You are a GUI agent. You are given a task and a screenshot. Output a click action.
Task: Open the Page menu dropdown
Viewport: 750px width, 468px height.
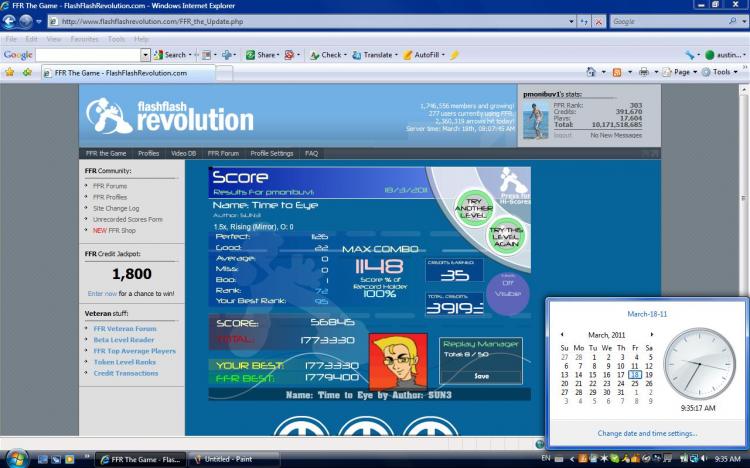point(678,72)
